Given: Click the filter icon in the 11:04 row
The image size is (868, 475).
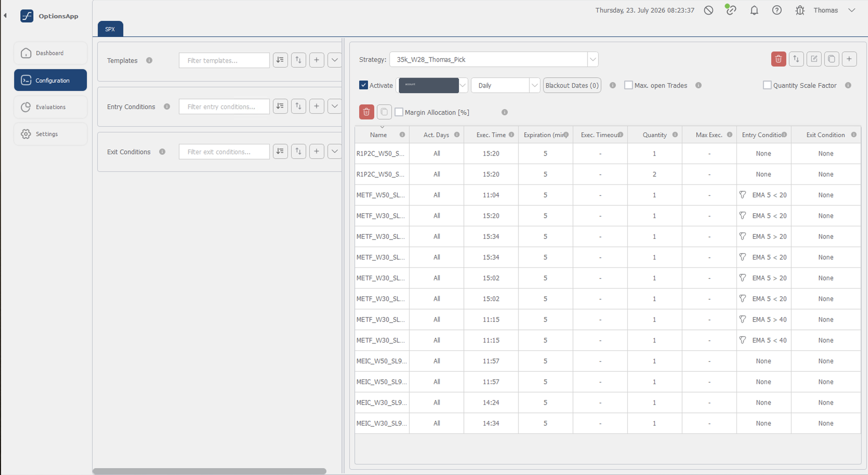Looking at the screenshot, I should [743, 195].
